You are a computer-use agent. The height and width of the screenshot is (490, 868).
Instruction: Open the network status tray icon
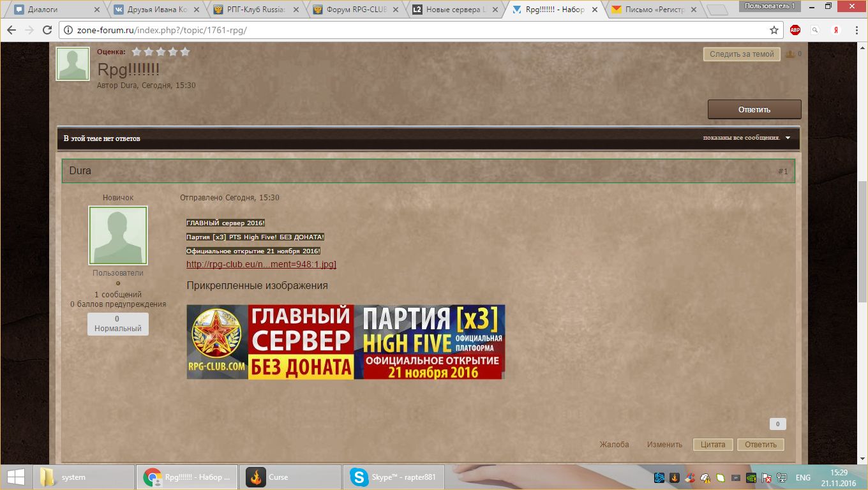pyautogui.click(x=782, y=477)
